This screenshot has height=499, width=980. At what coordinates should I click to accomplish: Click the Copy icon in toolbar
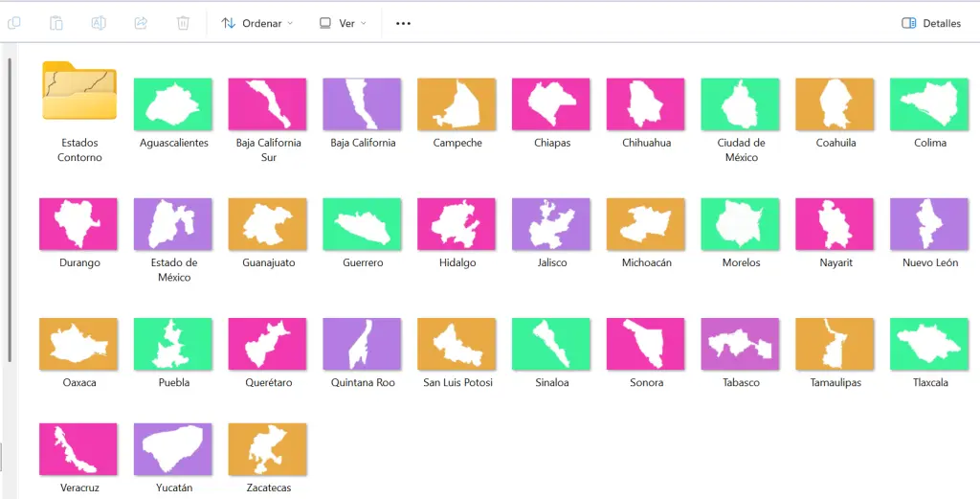(x=13, y=23)
